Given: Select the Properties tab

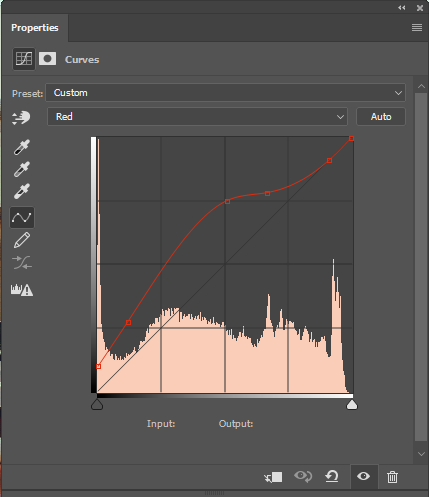Looking at the screenshot, I should click(x=35, y=28).
